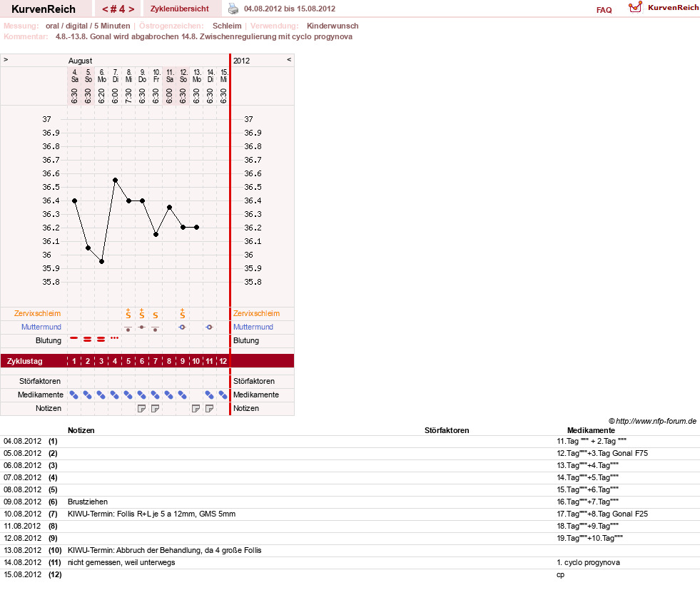Click the medication pill icon for day 8
This screenshot has height=615, width=700.
pos(168,395)
